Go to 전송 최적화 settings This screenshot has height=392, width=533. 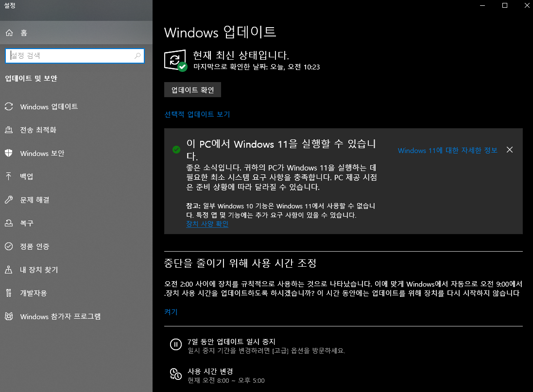click(76, 130)
